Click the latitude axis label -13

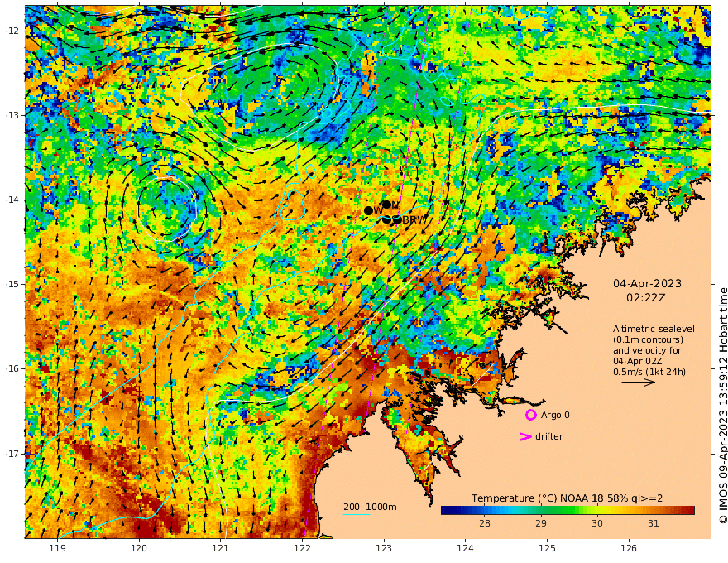(x=12, y=115)
